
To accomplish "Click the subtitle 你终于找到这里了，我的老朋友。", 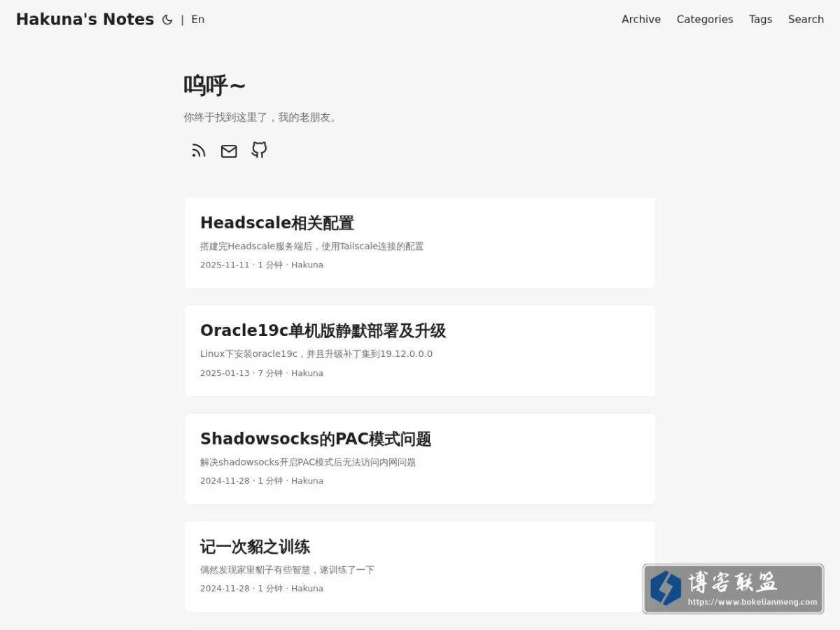I will pyautogui.click(x=262, y=118).
